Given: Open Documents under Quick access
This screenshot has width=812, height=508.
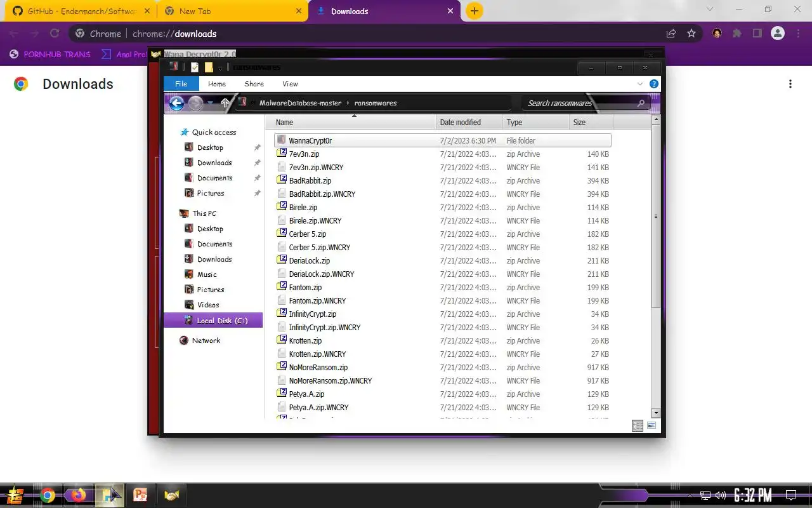Looking at the screenshot, I should pyautogui.click(x=214, y=178).
